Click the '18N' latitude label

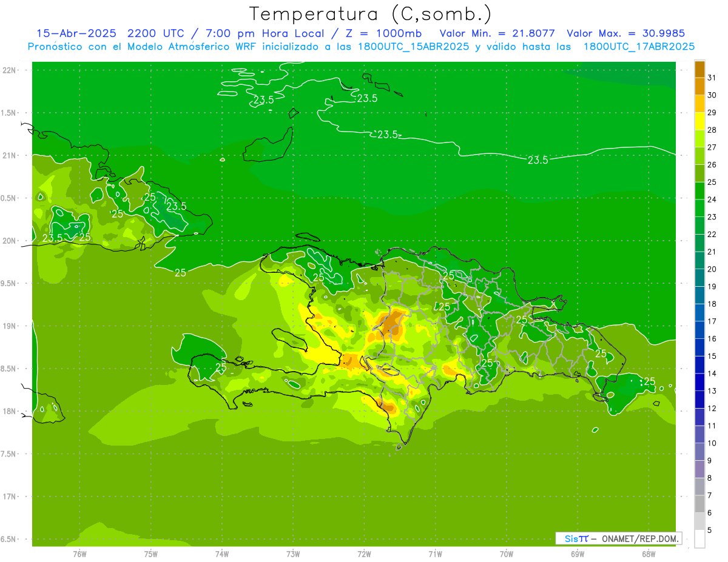(x=9, y=411)
